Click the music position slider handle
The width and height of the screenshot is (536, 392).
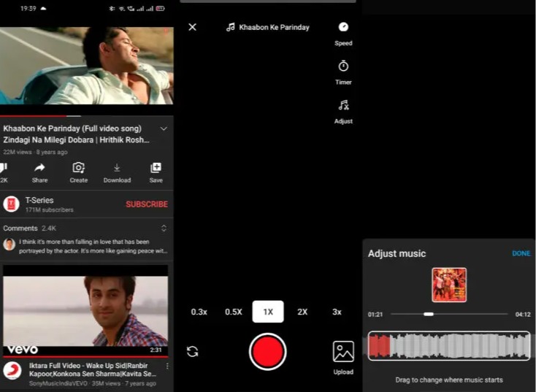tap(429, 314)
